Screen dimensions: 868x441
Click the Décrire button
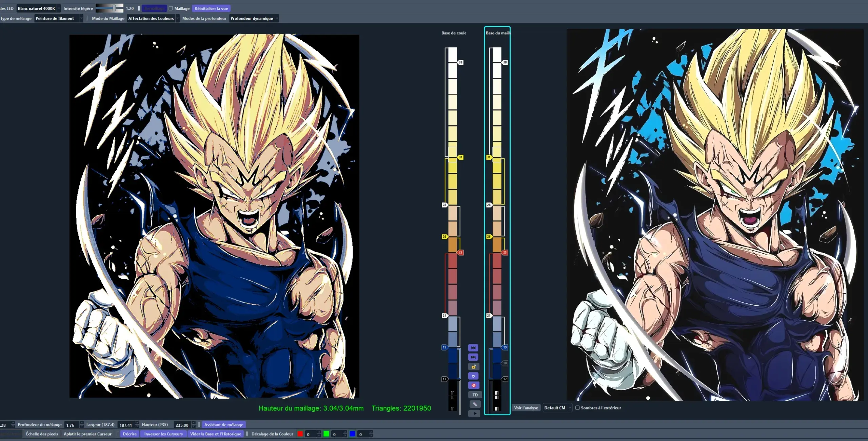click(x=130, y=434)
